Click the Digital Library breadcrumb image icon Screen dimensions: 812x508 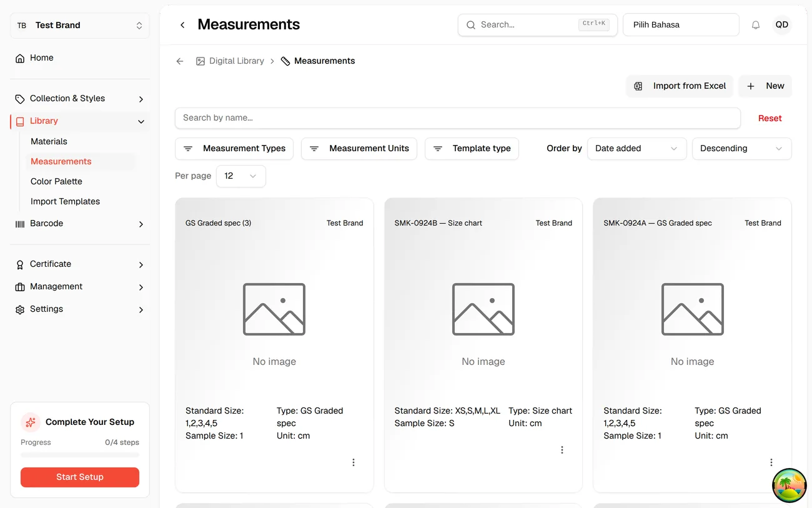click(x=201, y=61)
